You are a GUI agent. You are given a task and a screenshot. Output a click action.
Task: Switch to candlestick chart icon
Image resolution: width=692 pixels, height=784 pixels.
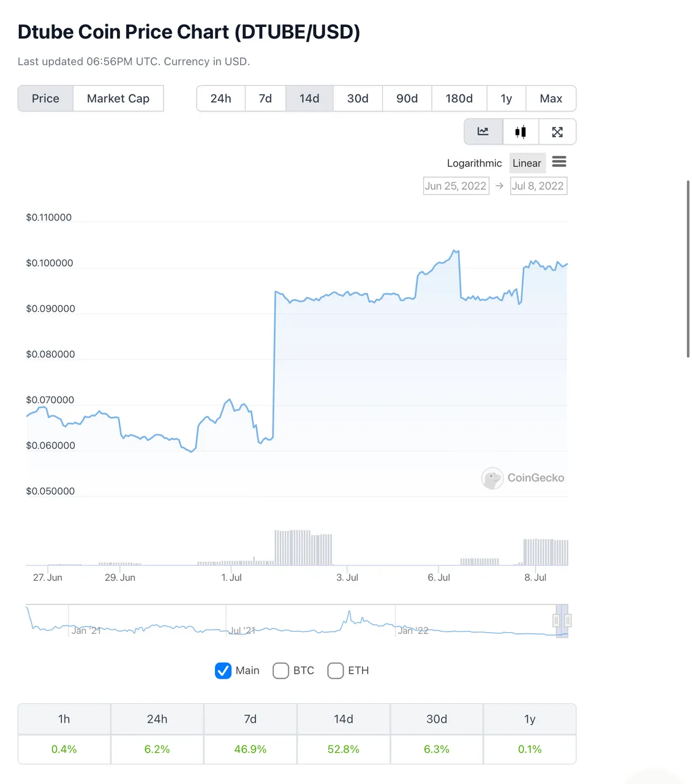tap(521, 132)
